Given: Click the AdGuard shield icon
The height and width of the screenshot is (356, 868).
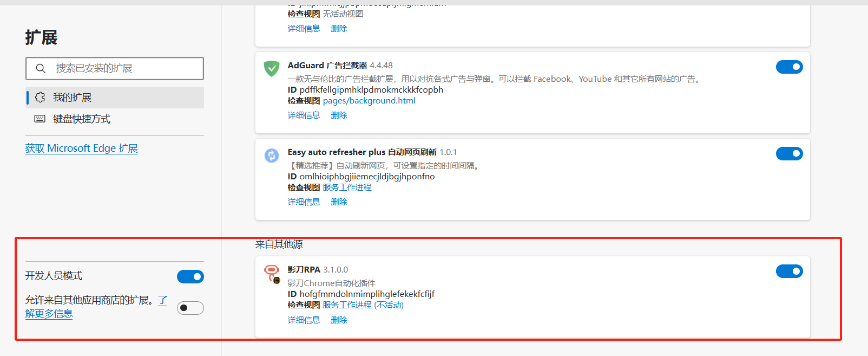Looking at the screenshot, I should pos(271,69).
